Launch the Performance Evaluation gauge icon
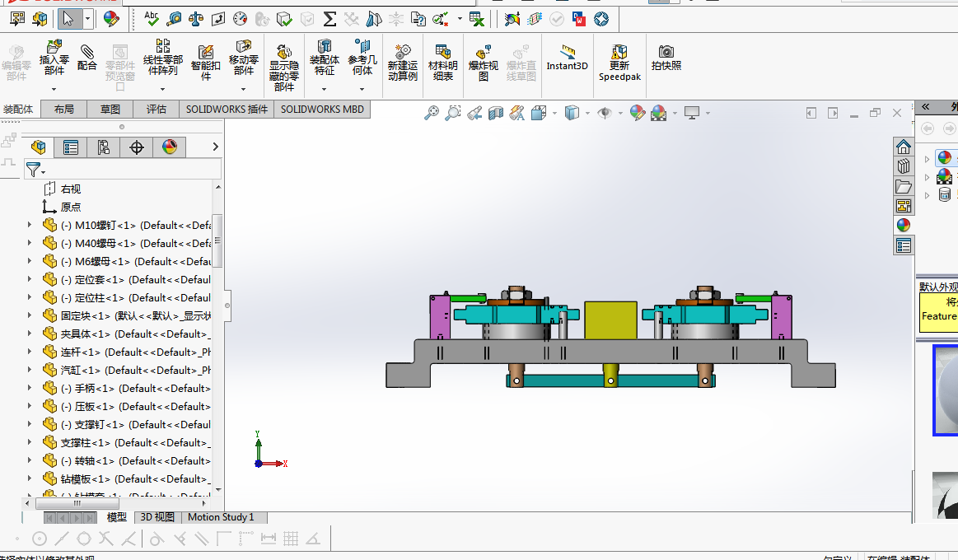The height and width of the screenshot is (560, 958). point(240,19)
